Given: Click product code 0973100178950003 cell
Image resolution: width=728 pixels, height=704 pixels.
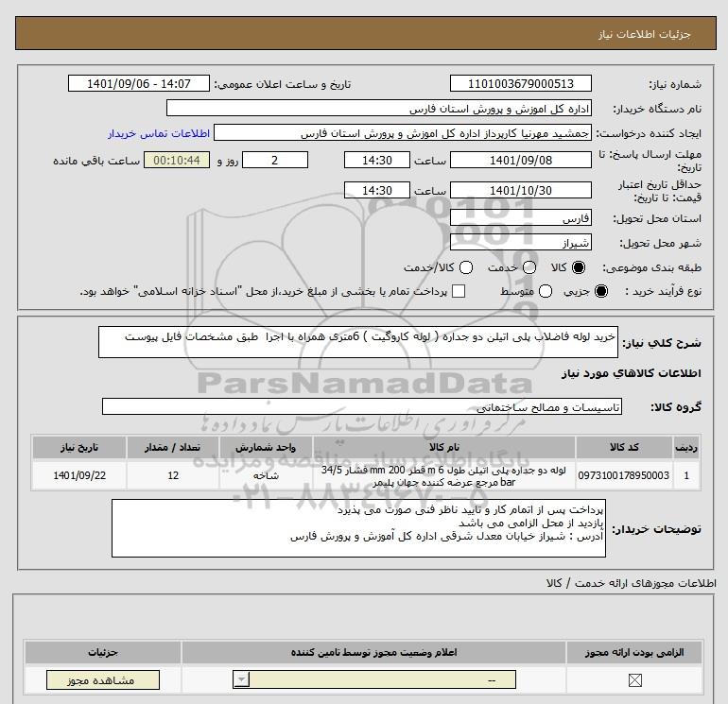Looking at the screenshot, I should (624, 475).
